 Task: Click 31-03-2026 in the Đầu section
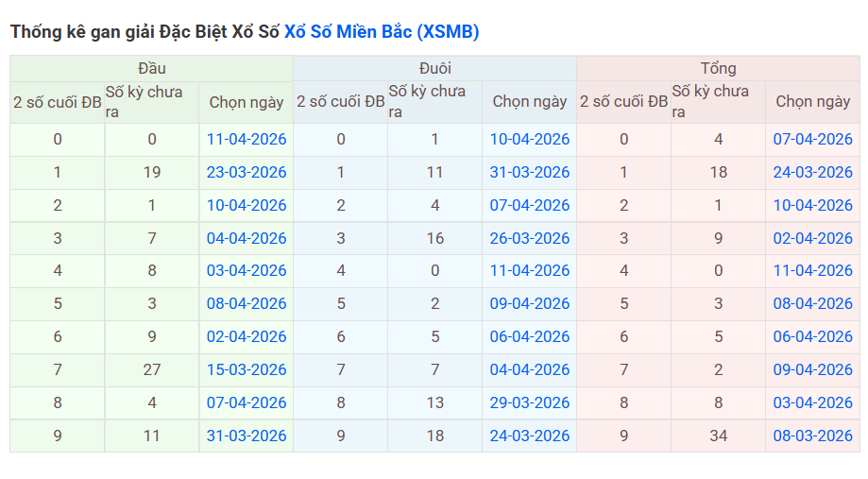pos(247,436)
